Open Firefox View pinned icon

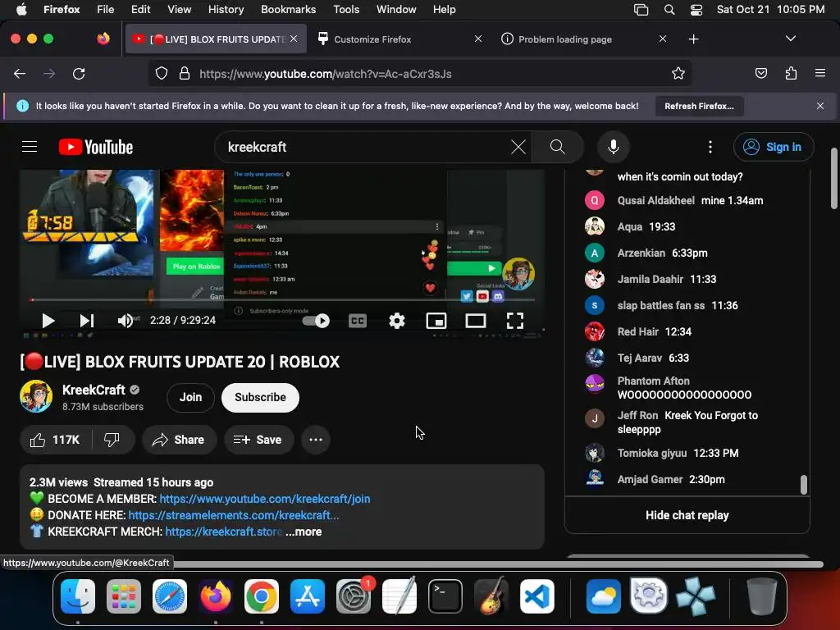pyautogui.click(x=103, y=39)
